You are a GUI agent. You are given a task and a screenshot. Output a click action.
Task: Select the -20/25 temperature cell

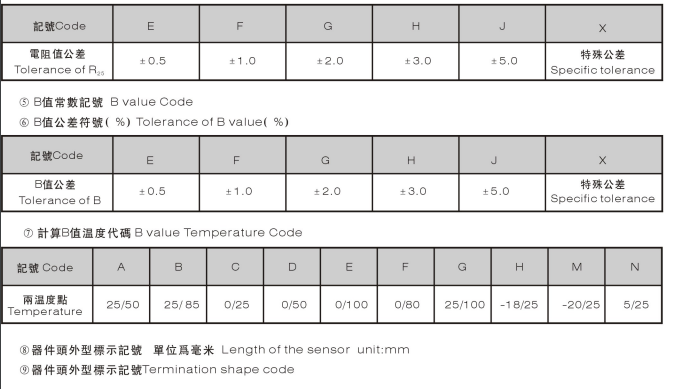(576, 304)
